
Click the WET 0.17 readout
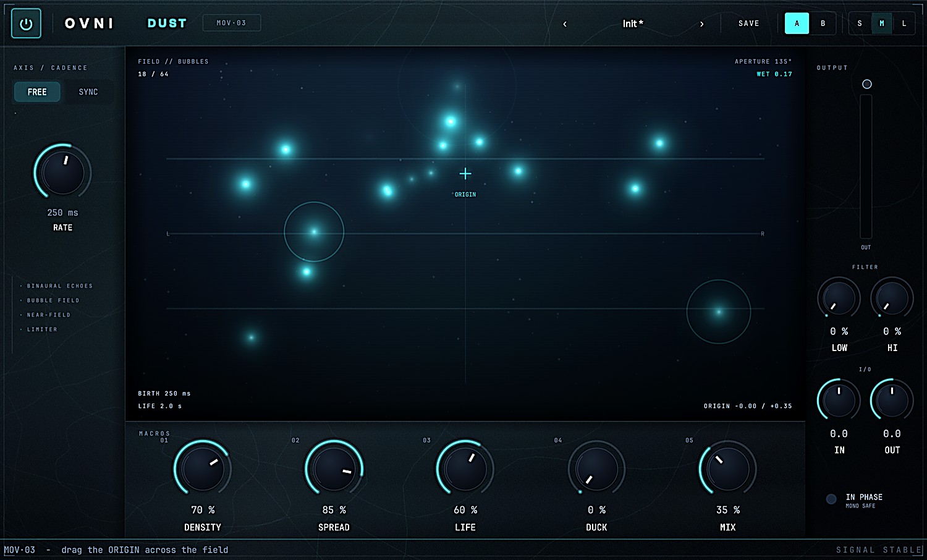pos(774,74)
